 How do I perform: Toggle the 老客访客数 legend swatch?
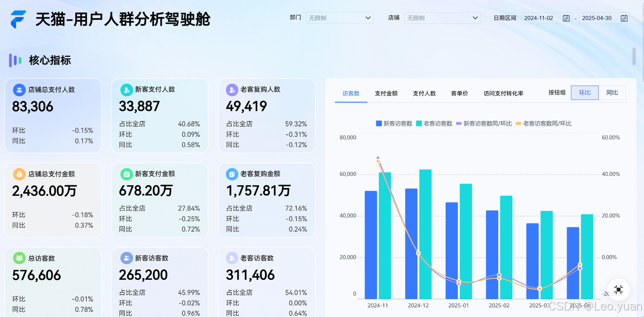pyautogui.click(x=419, y=123)
